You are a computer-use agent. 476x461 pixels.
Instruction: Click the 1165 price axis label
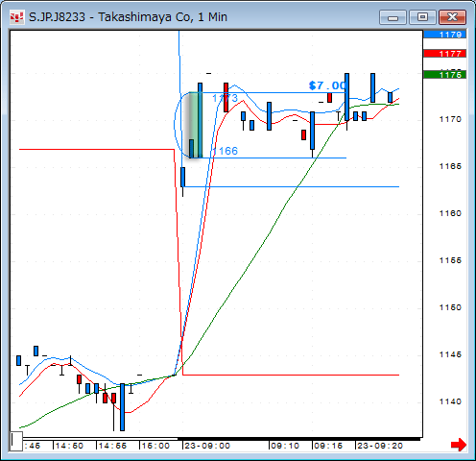coord(450,166)
